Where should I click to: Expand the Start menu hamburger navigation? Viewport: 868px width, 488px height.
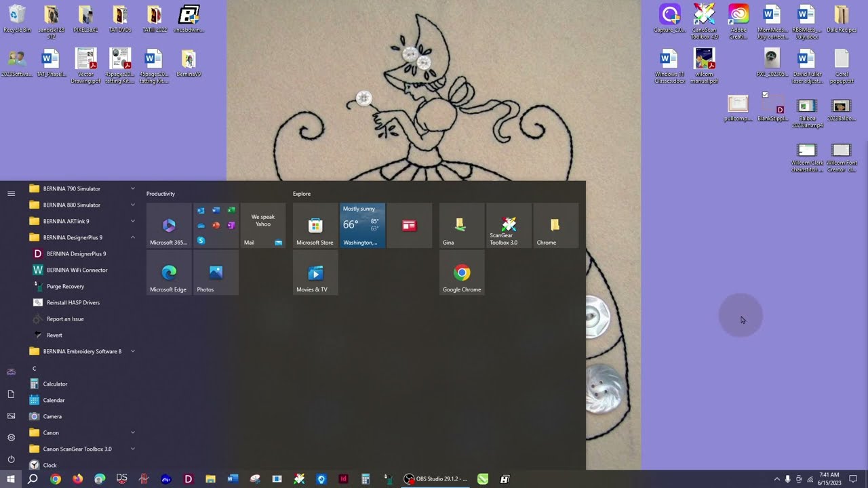pos(11,194)
